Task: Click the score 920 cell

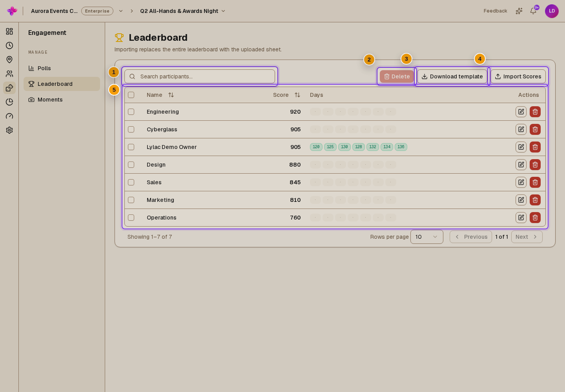Action: [295, 112]
